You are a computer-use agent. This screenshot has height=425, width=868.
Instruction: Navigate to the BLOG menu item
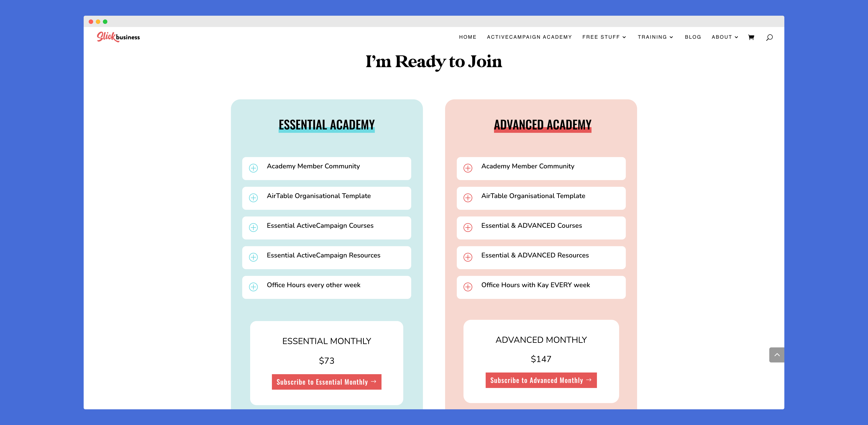click(693, 37)
